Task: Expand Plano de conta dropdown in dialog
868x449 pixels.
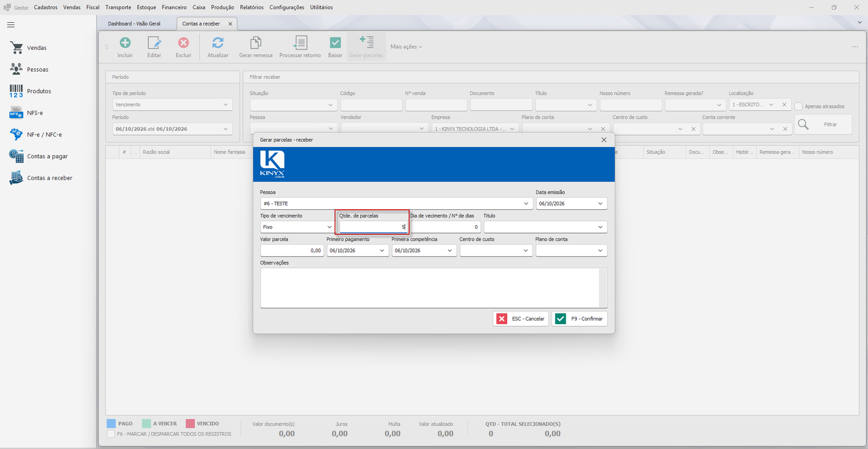Action: click(601, 251)
